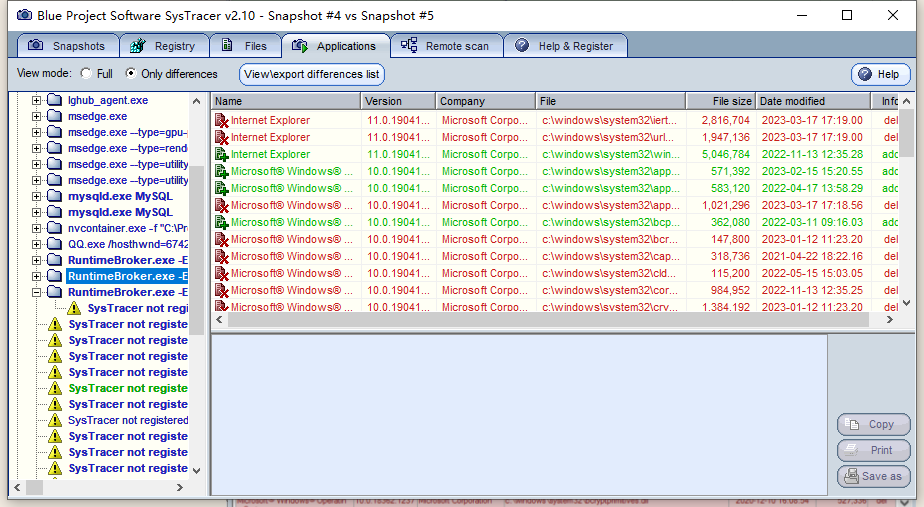924x507 pixels.
Task: Click deleted icon for url... Internet Explorer row
Action: pos(222,137)
